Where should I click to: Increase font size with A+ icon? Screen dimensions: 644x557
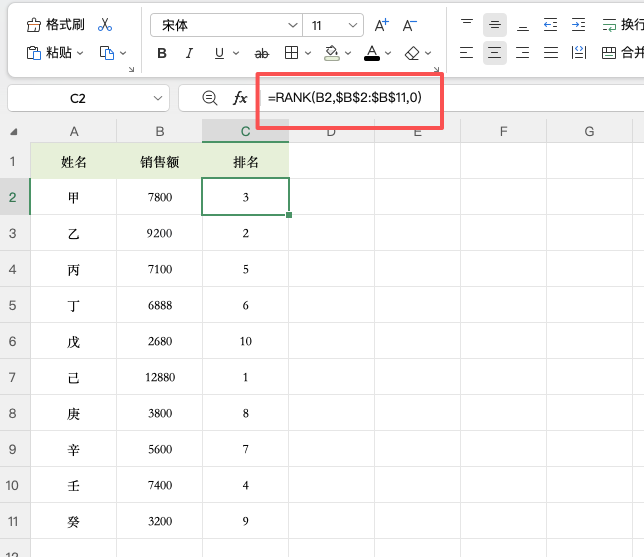(x=382, y=25)
